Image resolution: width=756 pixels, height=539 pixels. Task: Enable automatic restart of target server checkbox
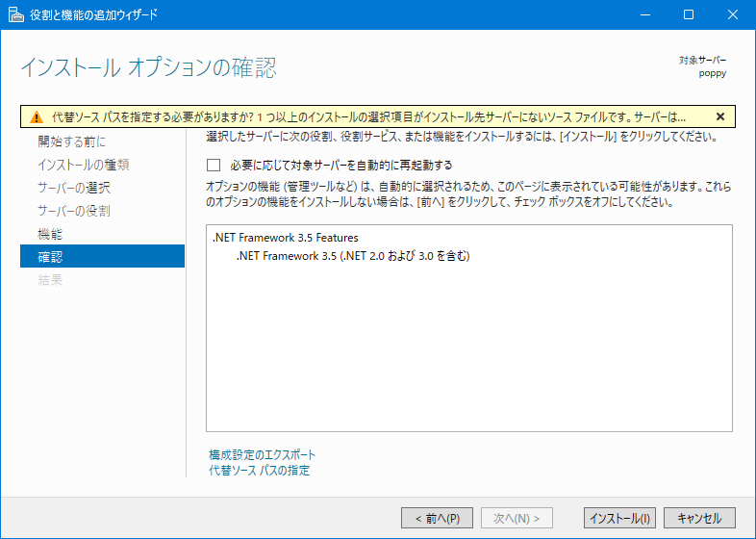[x=214, y=165]
